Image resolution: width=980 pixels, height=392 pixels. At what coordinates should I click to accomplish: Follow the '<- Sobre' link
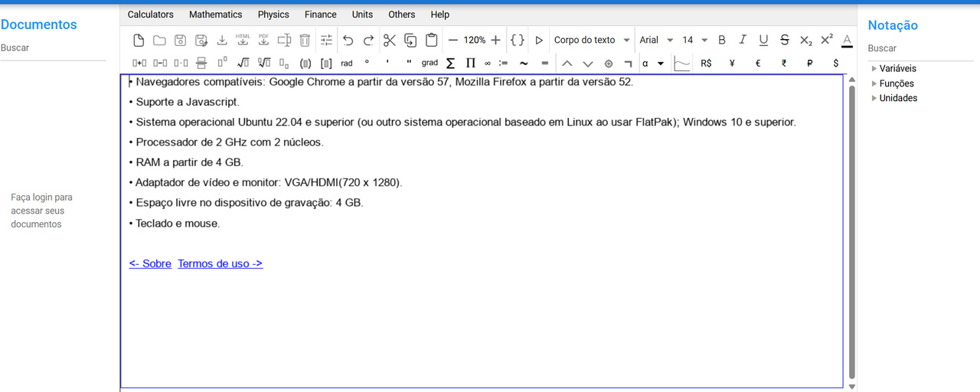150,263
